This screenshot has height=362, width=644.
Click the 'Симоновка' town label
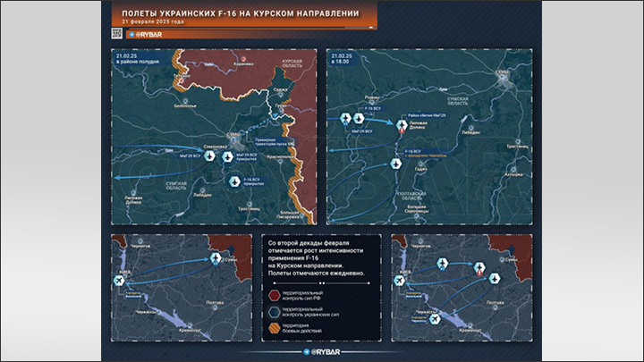pos(216,147)
